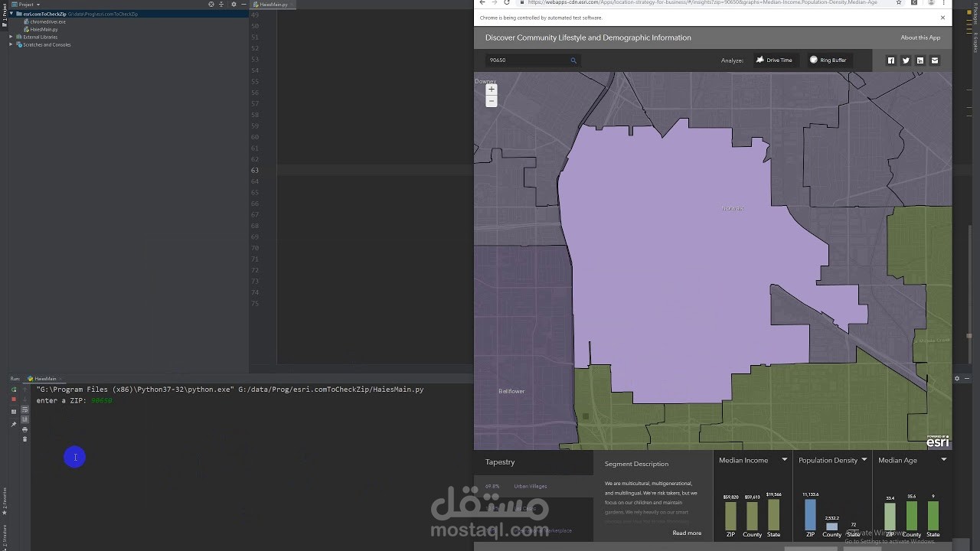This screenshot has width=980, height=551.
Task: Click line number 63 in the editor gutter
Action: pos(254,170)
